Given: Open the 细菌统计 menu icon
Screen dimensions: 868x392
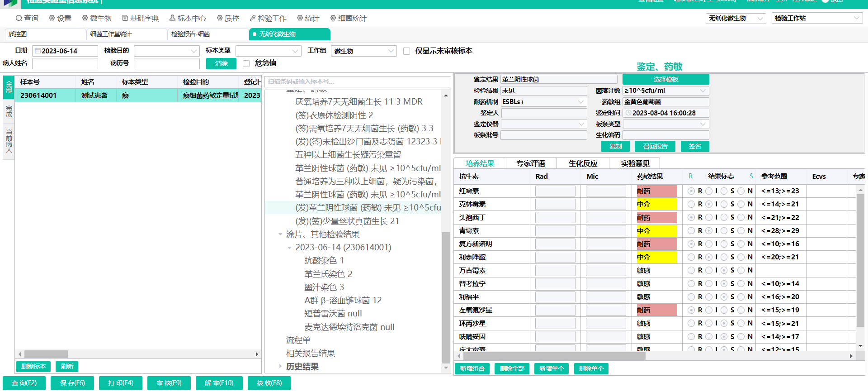Looking at the screenshot, I should pyautogui.click(x=348, y=18).
